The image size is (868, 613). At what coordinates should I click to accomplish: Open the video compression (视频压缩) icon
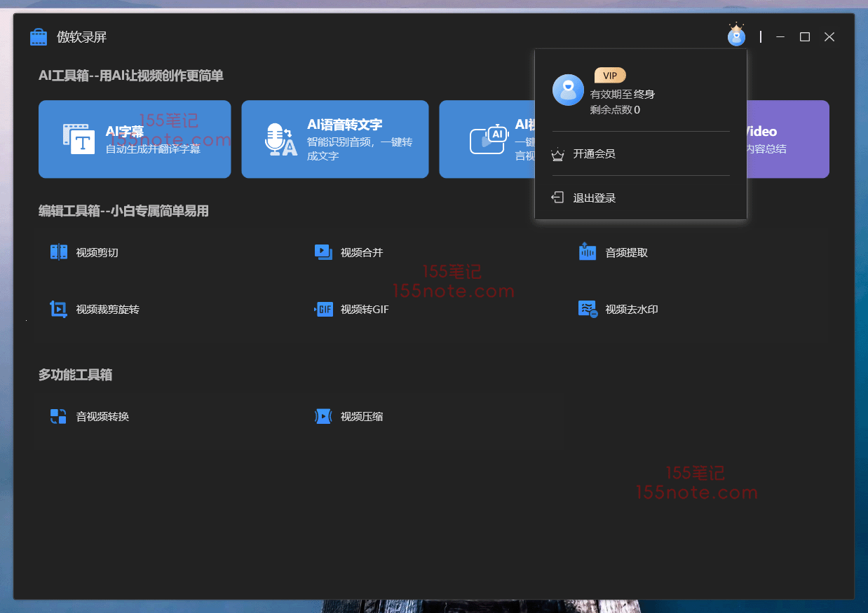pyautogui.click(x=323, y=417)
